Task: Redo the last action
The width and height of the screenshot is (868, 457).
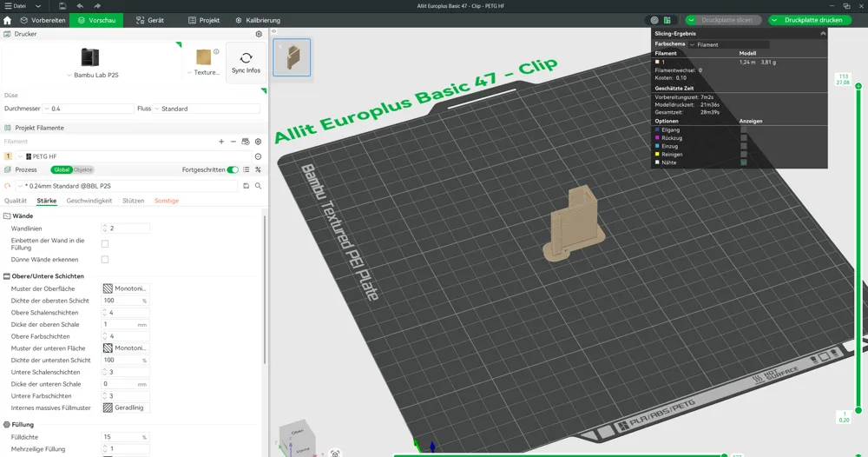Action: [x=97, y=6]
